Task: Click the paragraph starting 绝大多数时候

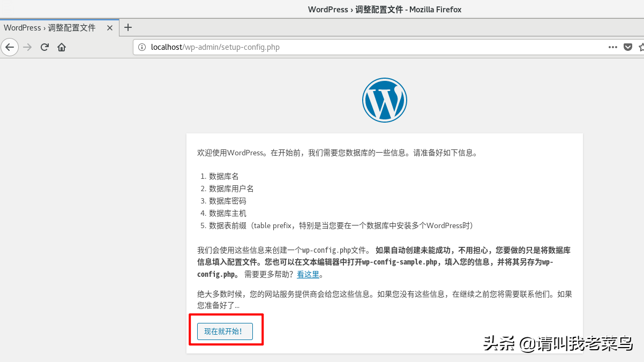Action: pyautogui.click(x=385, y=300)
